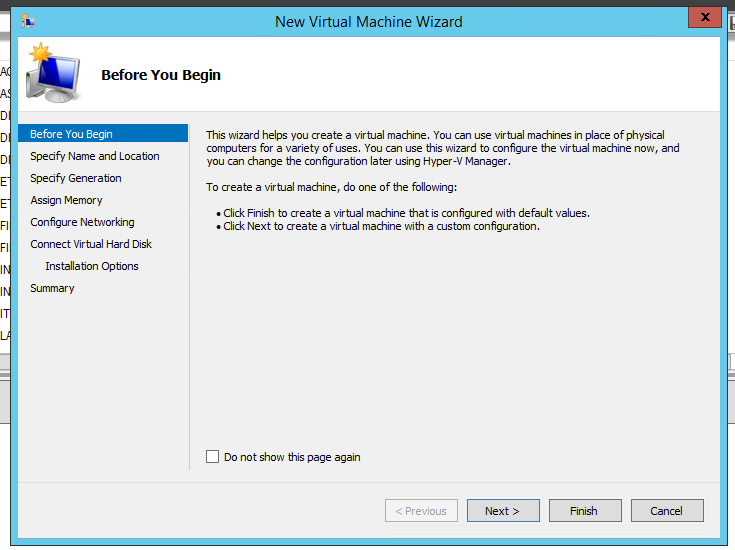The width and height of the screenshot is (735, 550).
Task: Cancel the virtual machine wizard
Action: 667,511
